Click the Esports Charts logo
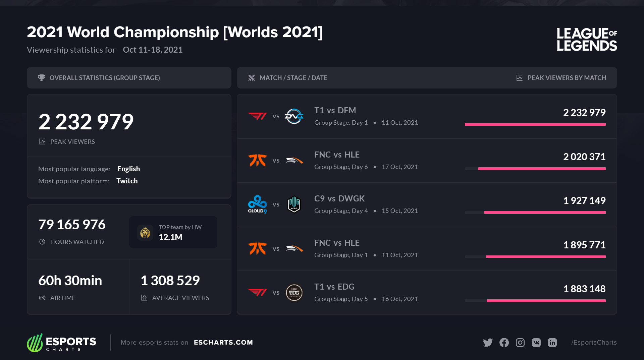 tap(62, 343)
